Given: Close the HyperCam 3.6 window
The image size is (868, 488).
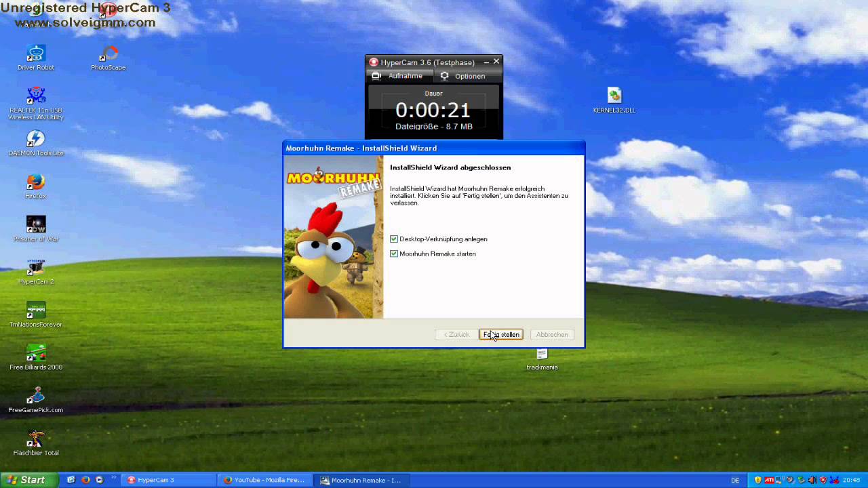Looking at the screenshot, I should [496, 62].
